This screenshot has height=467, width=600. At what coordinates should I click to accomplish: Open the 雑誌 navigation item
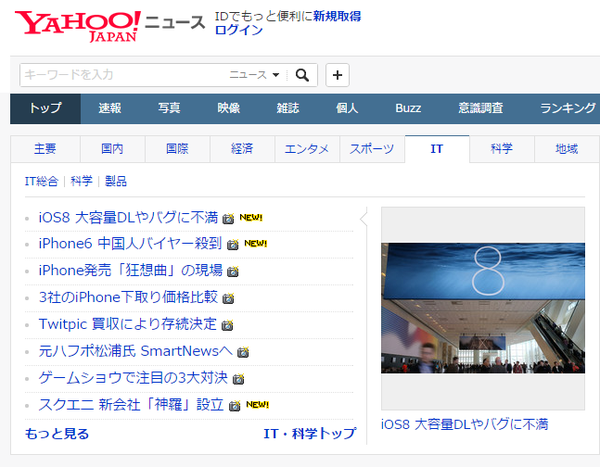[288, 109]
